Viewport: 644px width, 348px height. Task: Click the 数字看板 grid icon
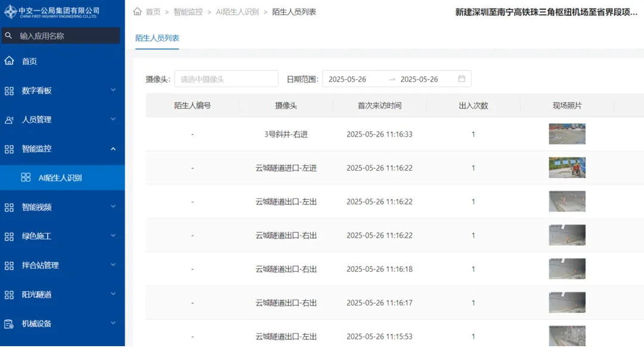tap(9, 91)
